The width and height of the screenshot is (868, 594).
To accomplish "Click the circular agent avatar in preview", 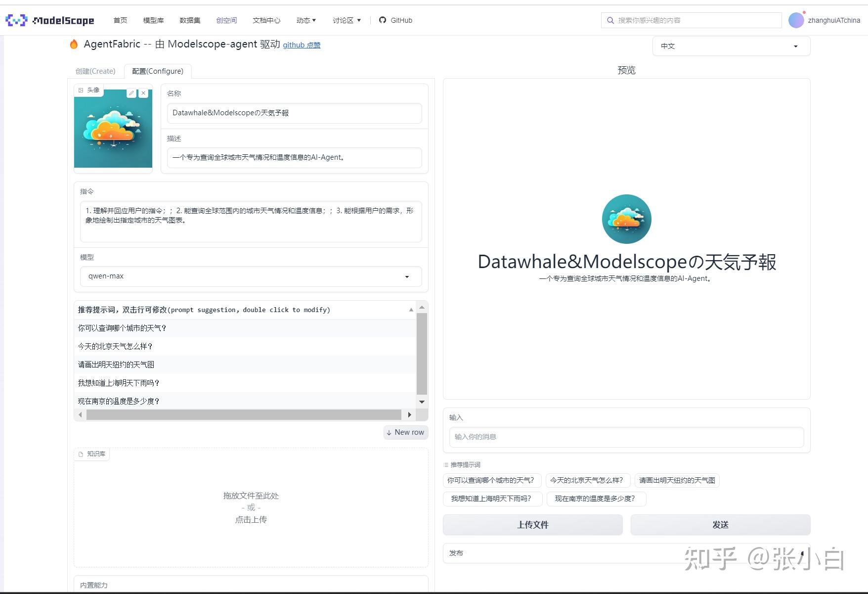I will coord(626,219).
